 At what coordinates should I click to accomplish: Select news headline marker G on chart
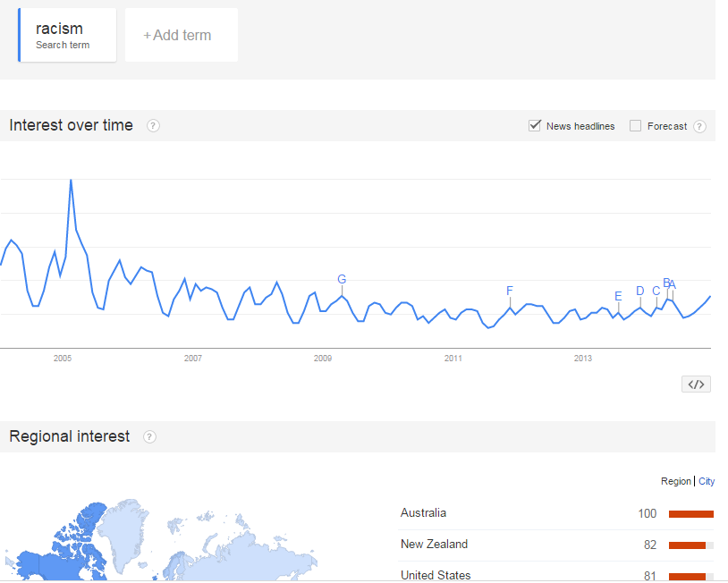click(342, 280)
